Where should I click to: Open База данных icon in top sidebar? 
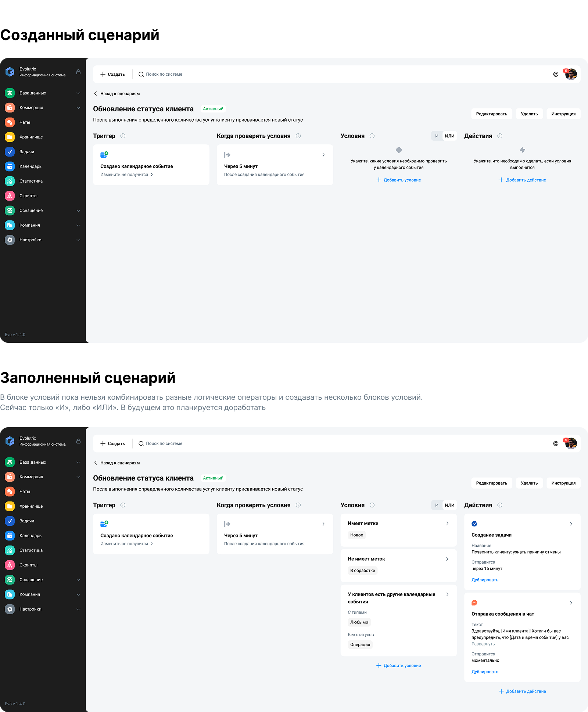click(10, 93)
